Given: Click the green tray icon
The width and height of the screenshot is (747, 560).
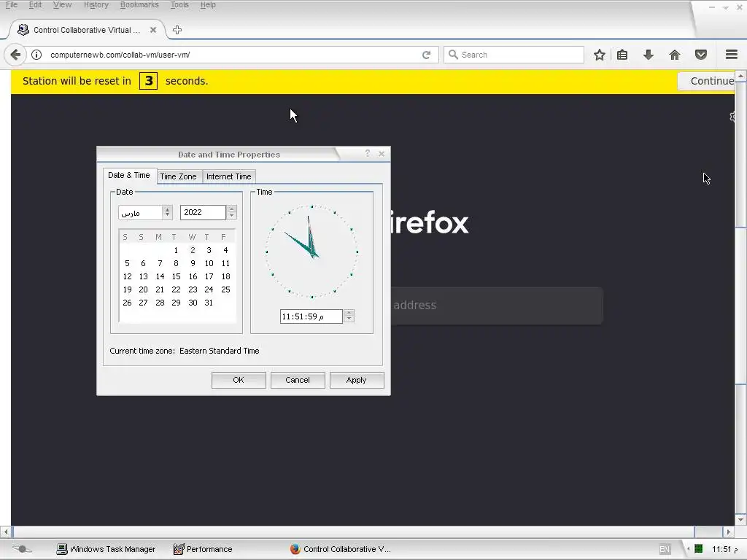Looking at the screenshot, I should tap(698, 549).
